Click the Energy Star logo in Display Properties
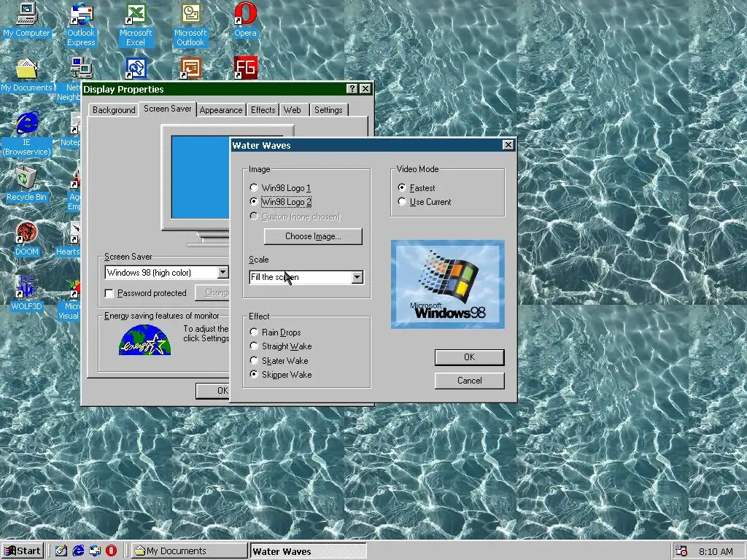This screenshot has height=560, width=747. coord(144,340)
